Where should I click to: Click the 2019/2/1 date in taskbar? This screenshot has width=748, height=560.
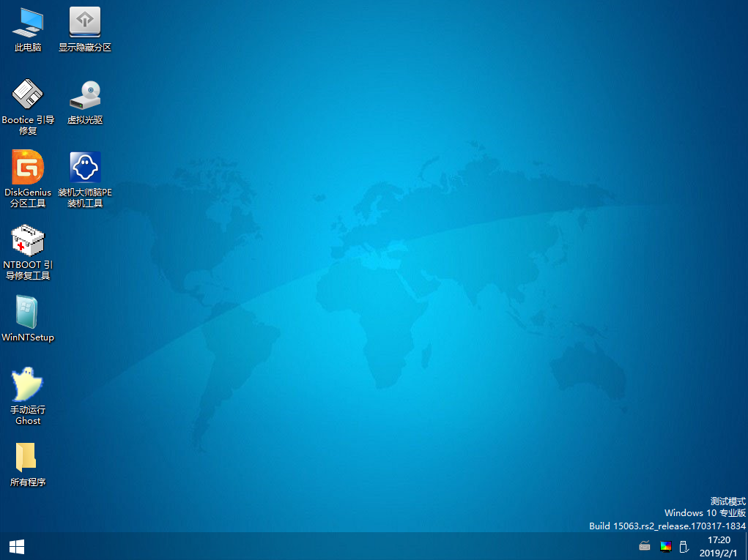[x=718, y=553]
